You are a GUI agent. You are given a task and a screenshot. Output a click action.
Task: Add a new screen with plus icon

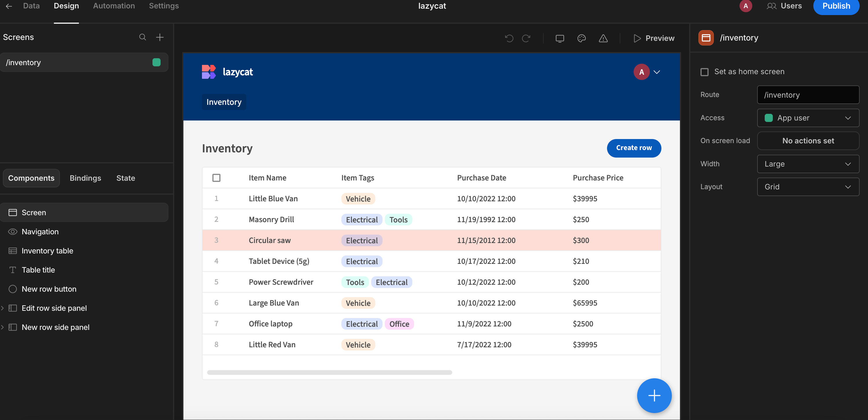160,37
